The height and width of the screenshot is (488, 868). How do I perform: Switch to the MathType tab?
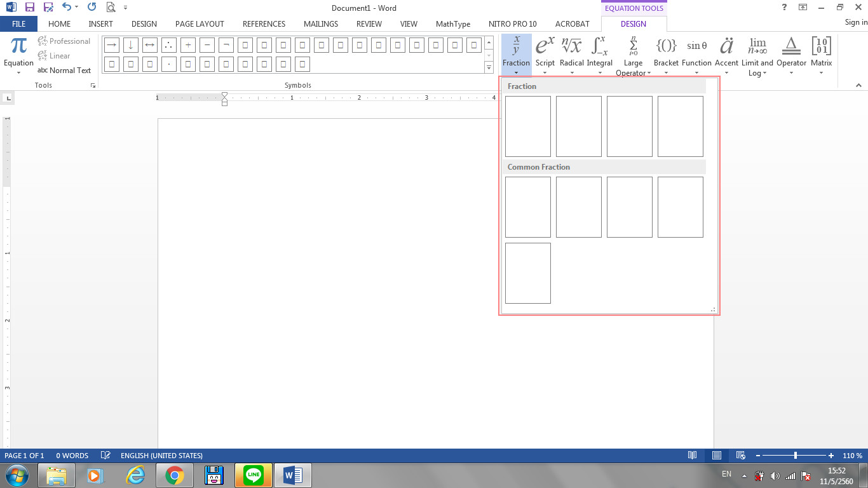coord(453,24)
